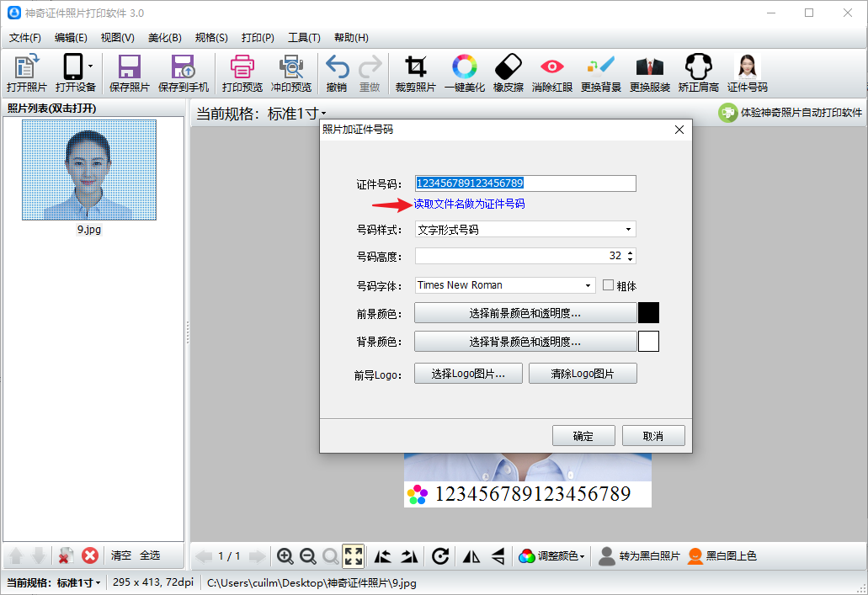
Task: Open the 美化(B) menu
Action: [164, 38]
